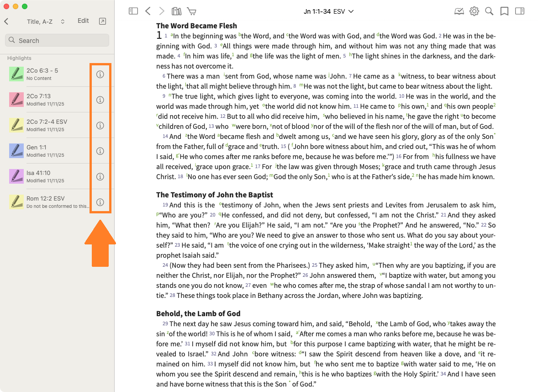Go back in the sidebar panel
This screenshot has width=538, height=392.
pyautogui.click(x=6, y=21)
